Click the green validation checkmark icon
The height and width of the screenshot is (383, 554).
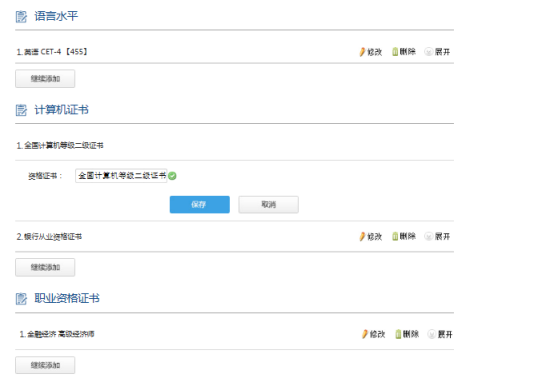coord(172,176)
